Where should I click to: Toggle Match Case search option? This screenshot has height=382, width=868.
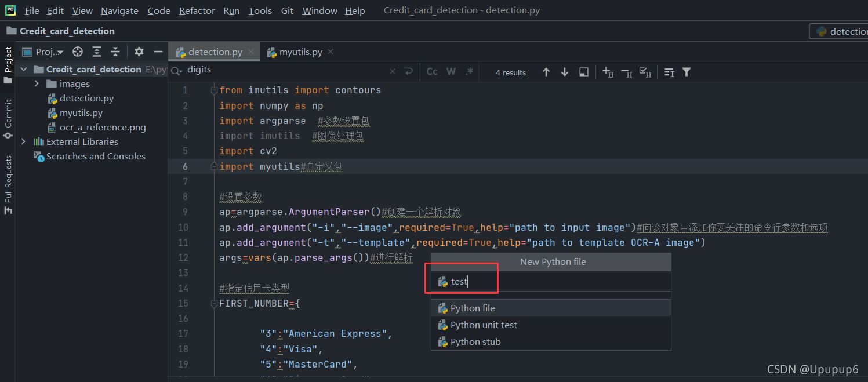coord(432,72)
